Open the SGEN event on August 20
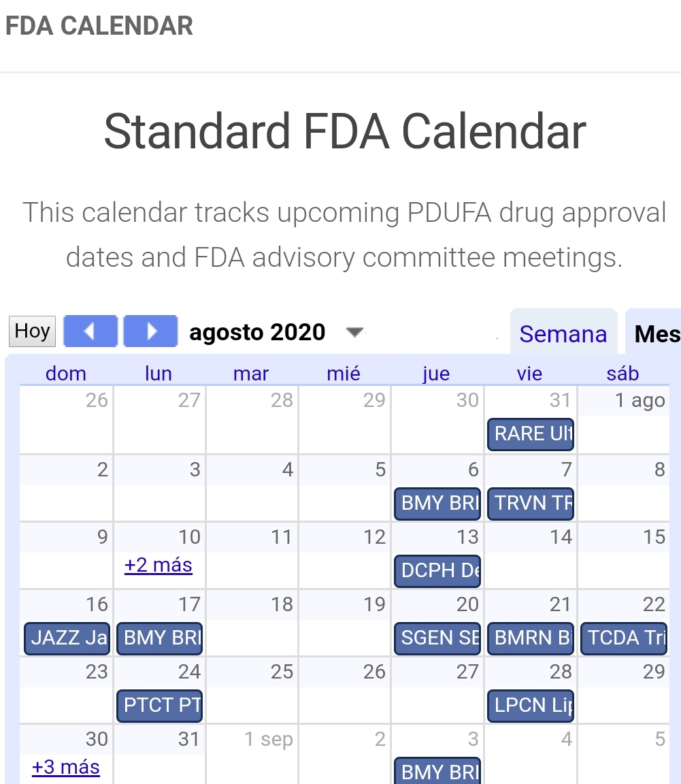Screen dimensions: 681x784 [x=437, y=638]
